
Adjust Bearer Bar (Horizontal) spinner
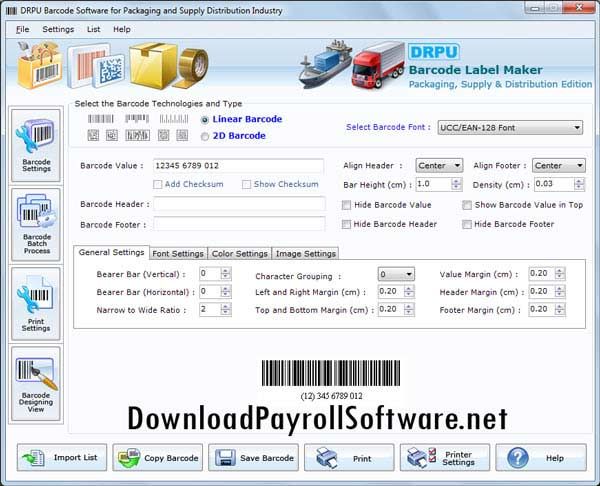225,291
